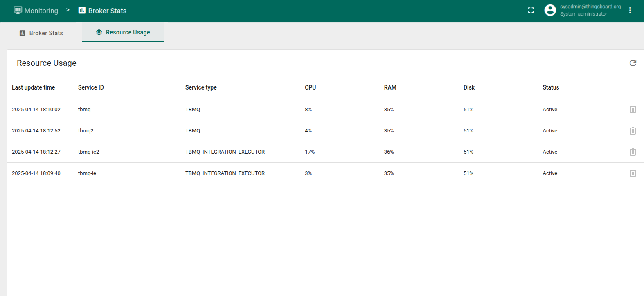Viewport: 644px width, 296px height.
Task: Delete the tbmq-ie service row
Action: (633, 173)
